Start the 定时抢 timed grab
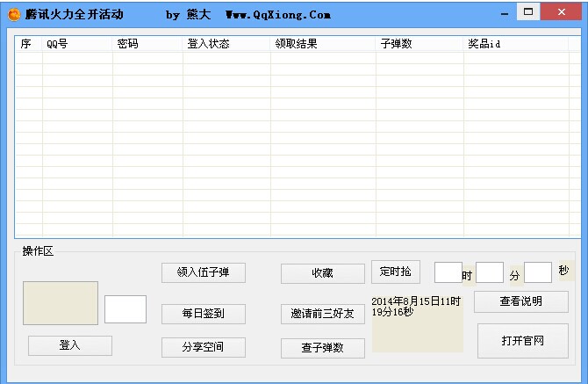This screenshot has height=384, width=588. [396, 271]
